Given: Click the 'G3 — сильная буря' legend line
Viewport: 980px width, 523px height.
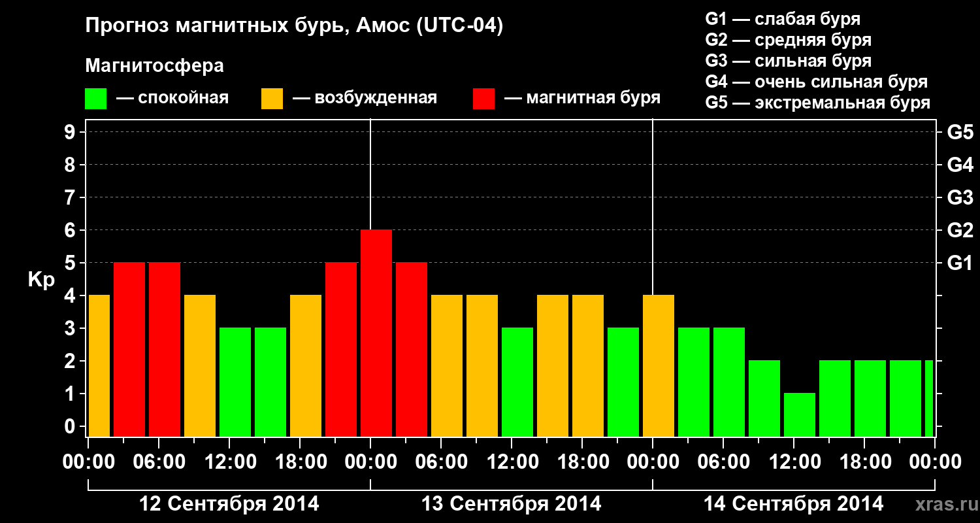Looking at the screenshot, I should [789, 61].
